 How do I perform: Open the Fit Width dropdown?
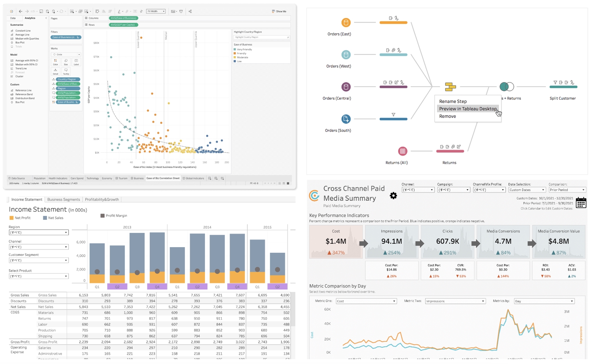156,11
